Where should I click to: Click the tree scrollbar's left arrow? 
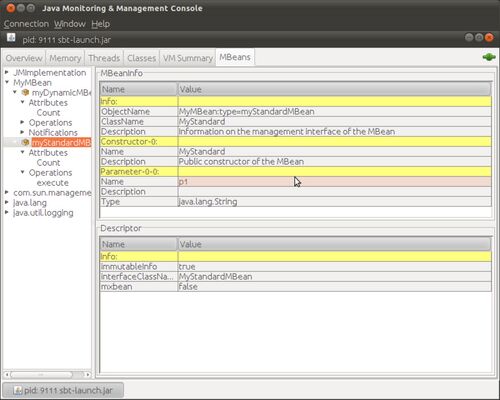7,375
